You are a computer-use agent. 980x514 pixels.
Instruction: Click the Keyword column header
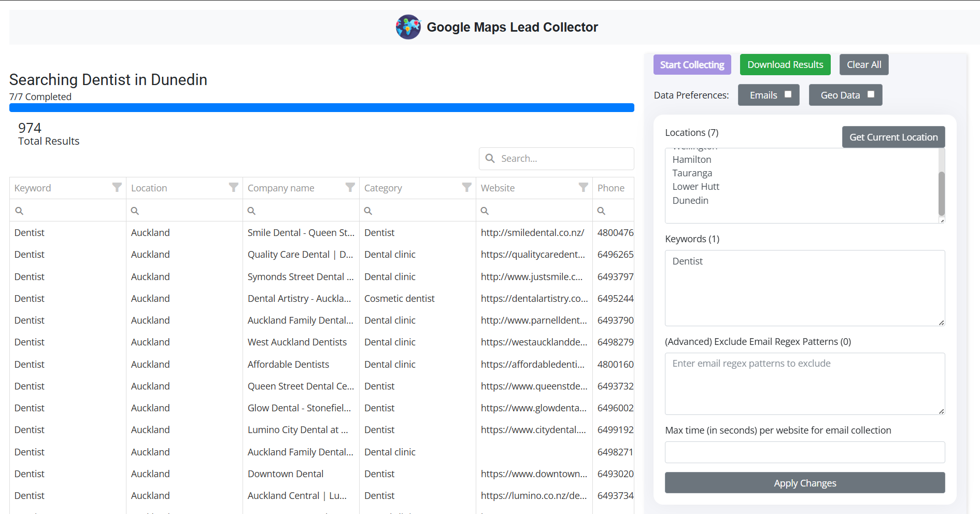[68, 188]
